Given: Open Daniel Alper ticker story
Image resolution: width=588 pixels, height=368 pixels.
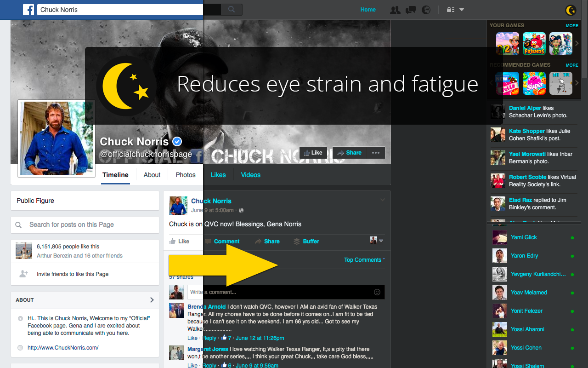Looking at the screenshot, I should (533, 112).
